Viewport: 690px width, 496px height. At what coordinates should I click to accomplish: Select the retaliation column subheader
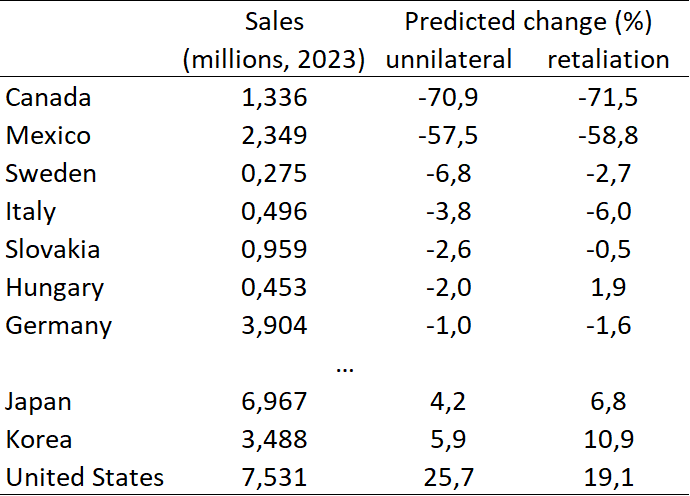click(x=608, y=59)
